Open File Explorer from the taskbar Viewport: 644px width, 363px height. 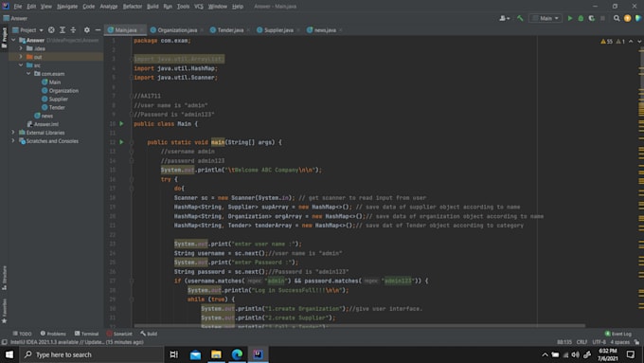216,354
